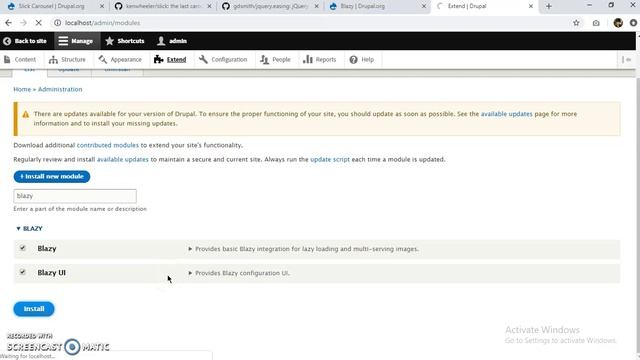Open the Content admin menu

[x=20, y=60]
